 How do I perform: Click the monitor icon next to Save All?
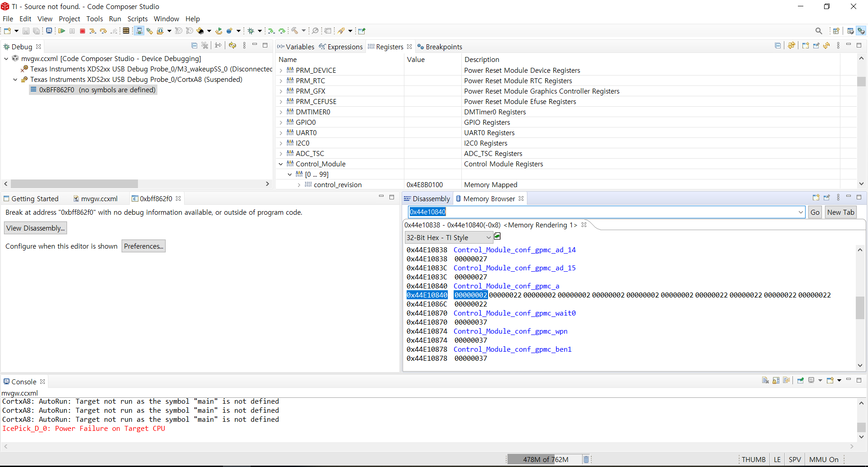point(49,31)
